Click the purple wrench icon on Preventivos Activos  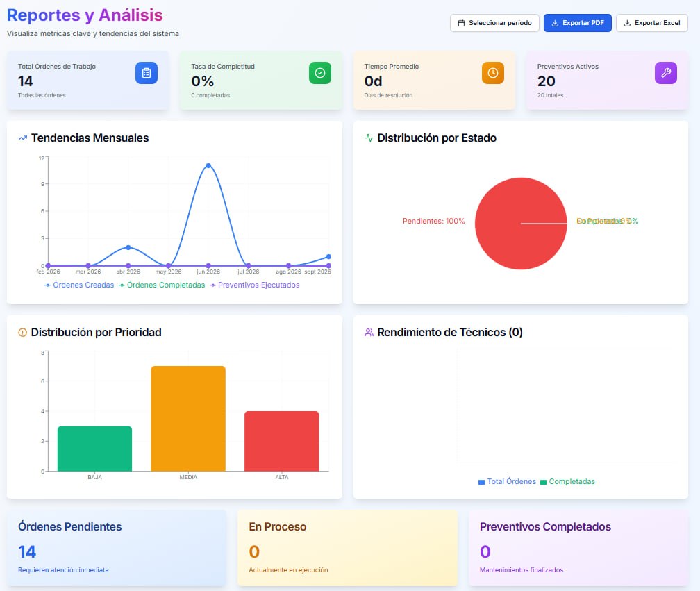coord(665,73)
